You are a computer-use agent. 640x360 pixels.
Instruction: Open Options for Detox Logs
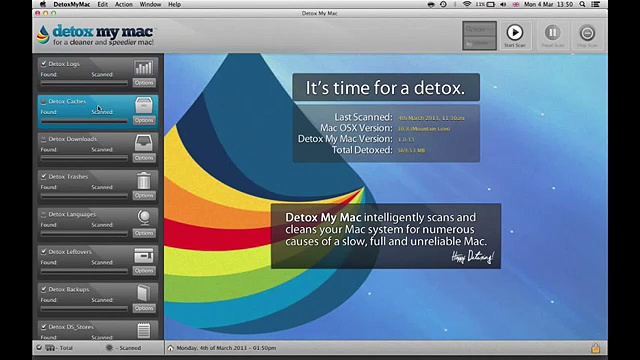[x=144, y=83]
